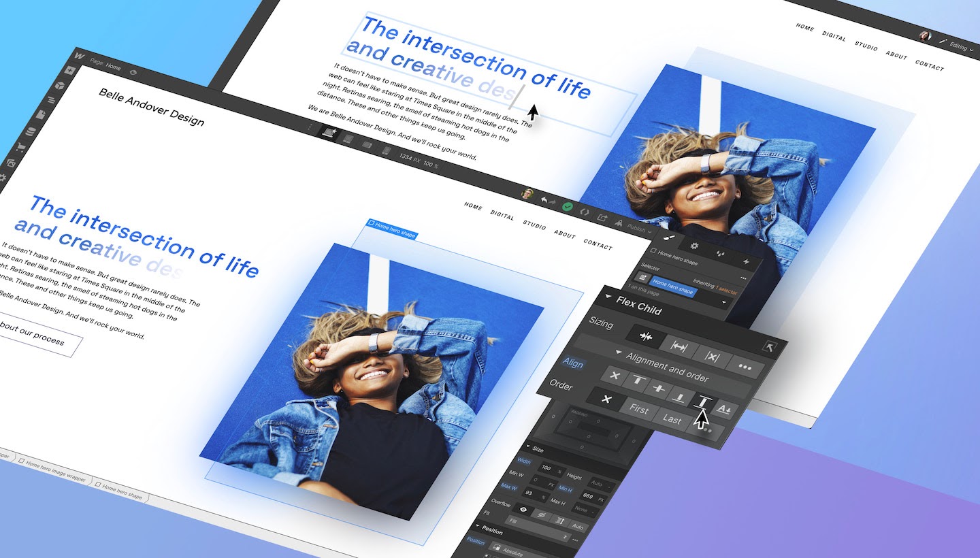Set overflow to visible eye option
980x558 pixels.
point(523,509)
